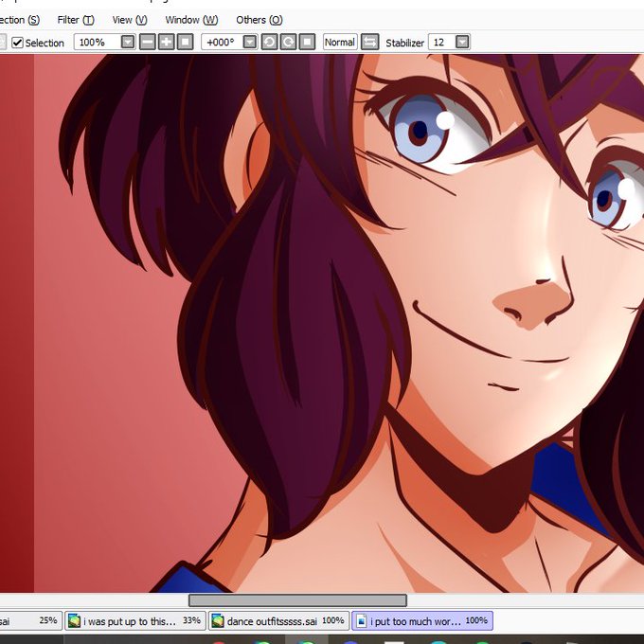The width and height of the screenshot is (644, 644).
Task: Open the rotation angle dropdown arrow
Action: (250, 42)
